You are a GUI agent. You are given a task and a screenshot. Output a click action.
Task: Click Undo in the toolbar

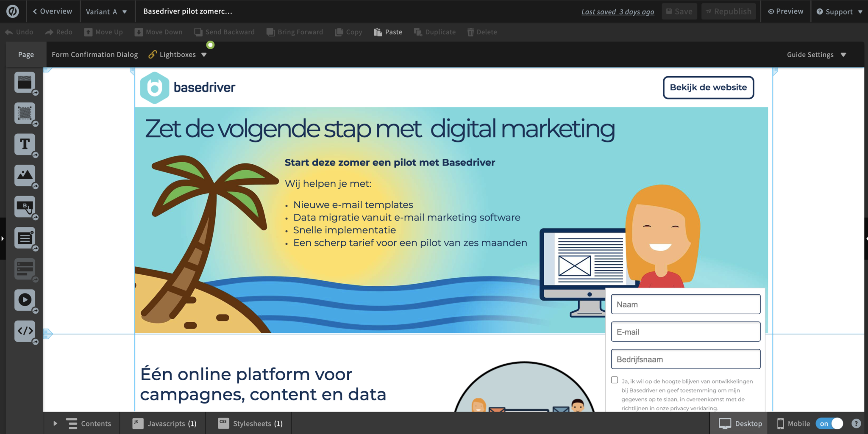(x=19, y=32)
